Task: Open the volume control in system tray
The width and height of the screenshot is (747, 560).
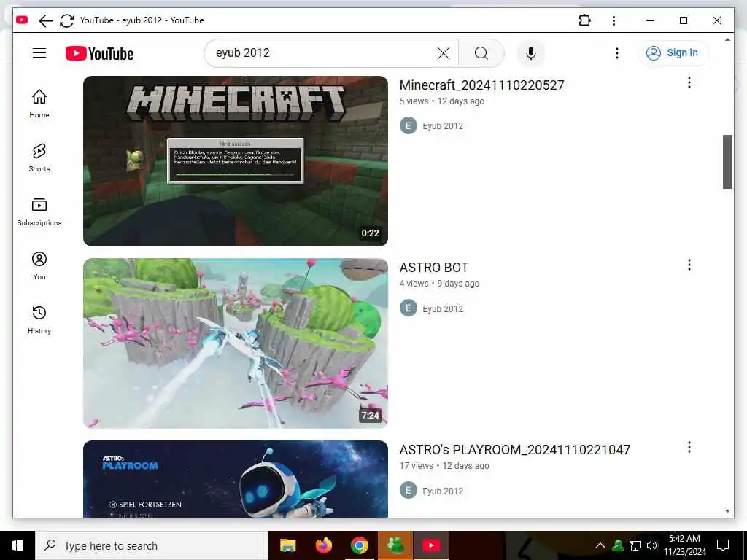Action: (652, 545)
